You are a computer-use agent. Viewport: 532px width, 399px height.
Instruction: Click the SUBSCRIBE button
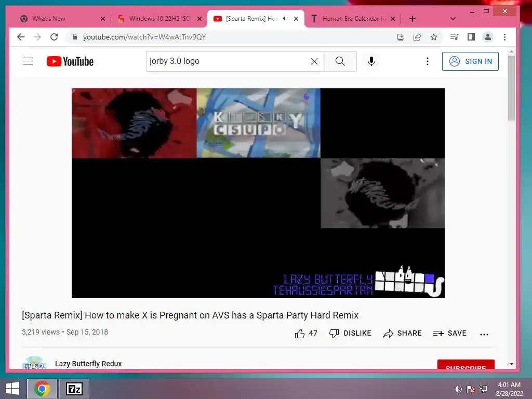(466, 364)
